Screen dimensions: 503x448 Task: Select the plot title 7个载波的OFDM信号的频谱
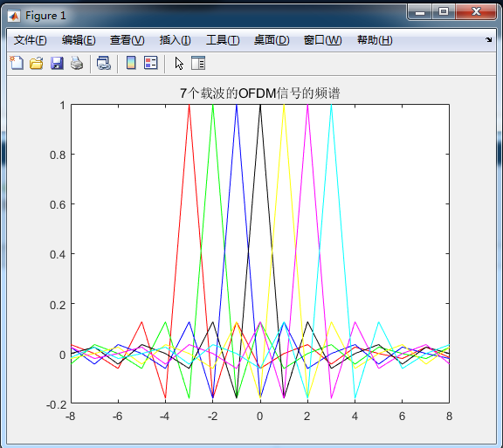pyautogui.click(x=260, y=93)
